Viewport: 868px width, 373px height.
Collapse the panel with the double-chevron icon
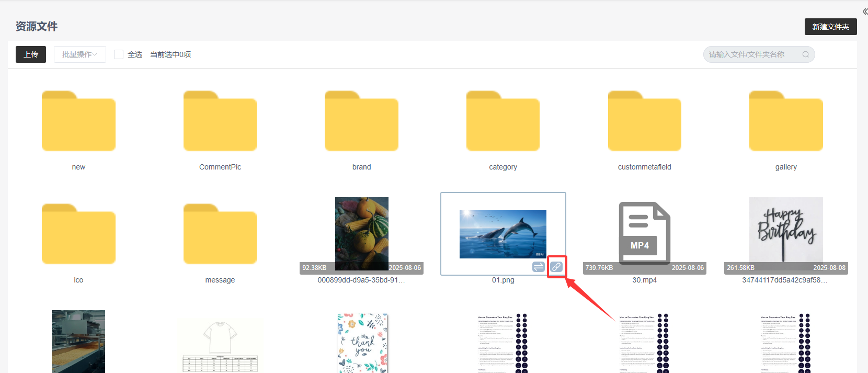[865, 12]
